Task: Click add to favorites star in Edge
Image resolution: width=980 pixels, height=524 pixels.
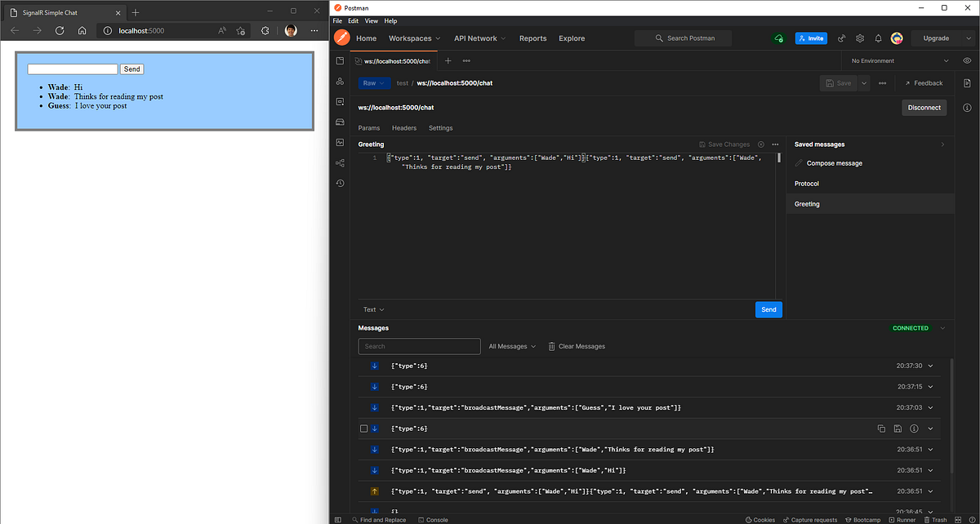Action: pos(241,30)
